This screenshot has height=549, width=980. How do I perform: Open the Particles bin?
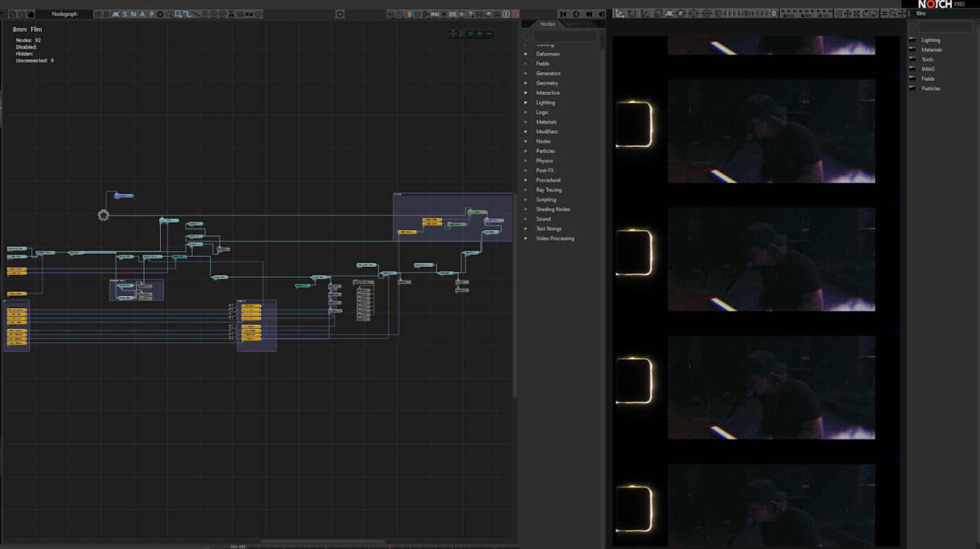pyautogui.click(x=931, y=88)
